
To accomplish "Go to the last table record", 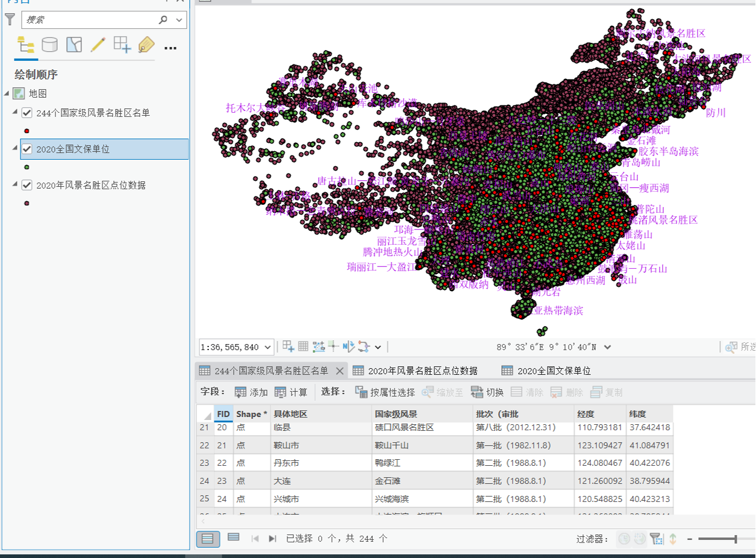I will (x=272, y=539).
